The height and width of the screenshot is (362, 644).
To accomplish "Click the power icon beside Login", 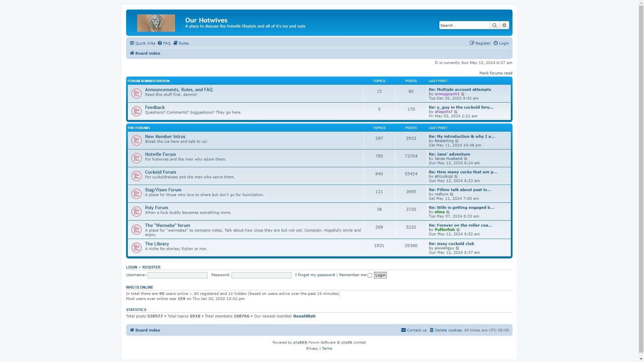I will (495, 43).
